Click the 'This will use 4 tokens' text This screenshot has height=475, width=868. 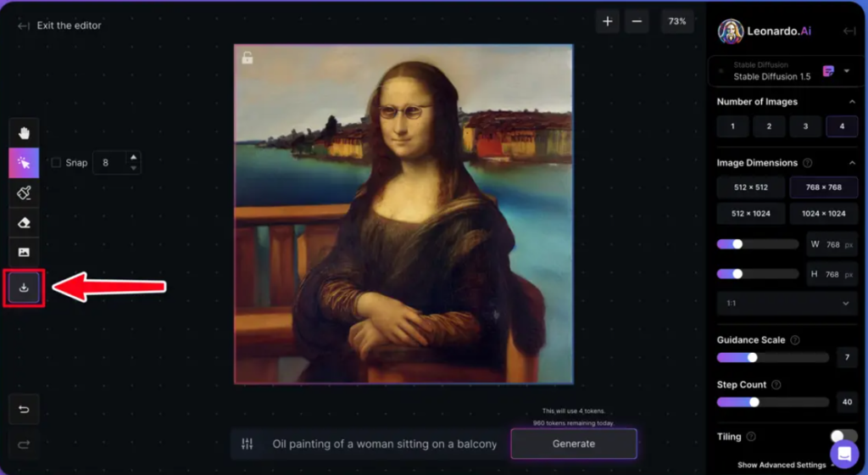[574, 411]
